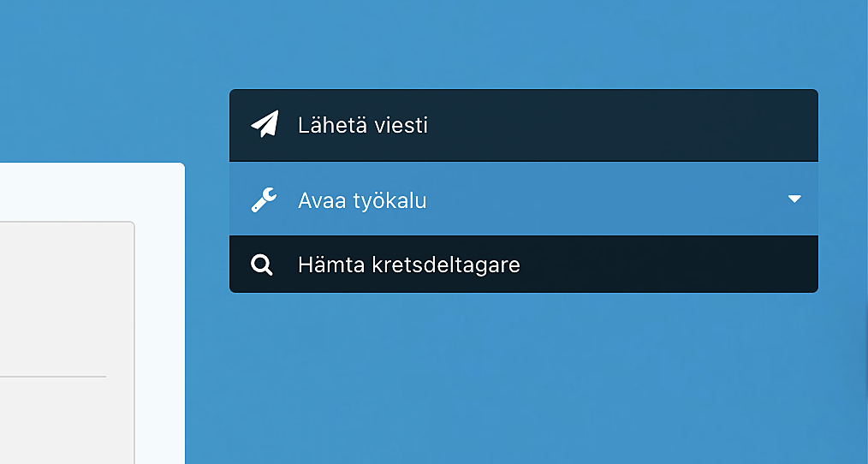Click space between työkalu label and arrow

pyautogui.click(x=606, y=199)
